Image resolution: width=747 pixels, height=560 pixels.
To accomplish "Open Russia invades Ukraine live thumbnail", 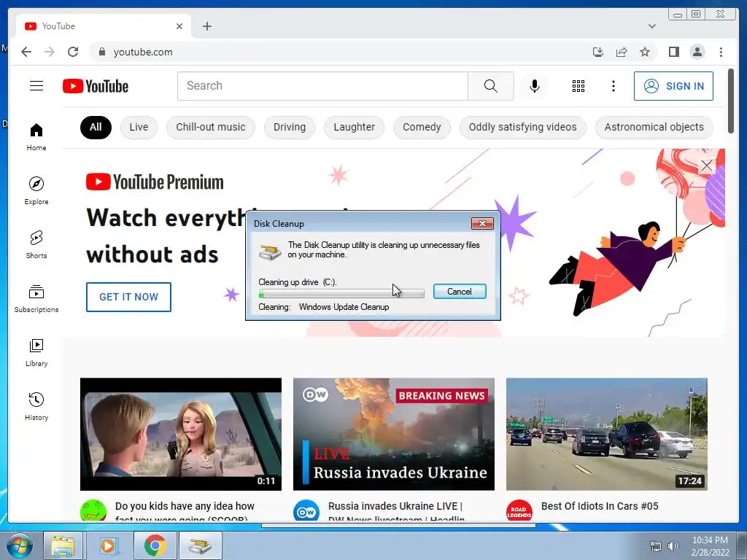I will 393,434.
